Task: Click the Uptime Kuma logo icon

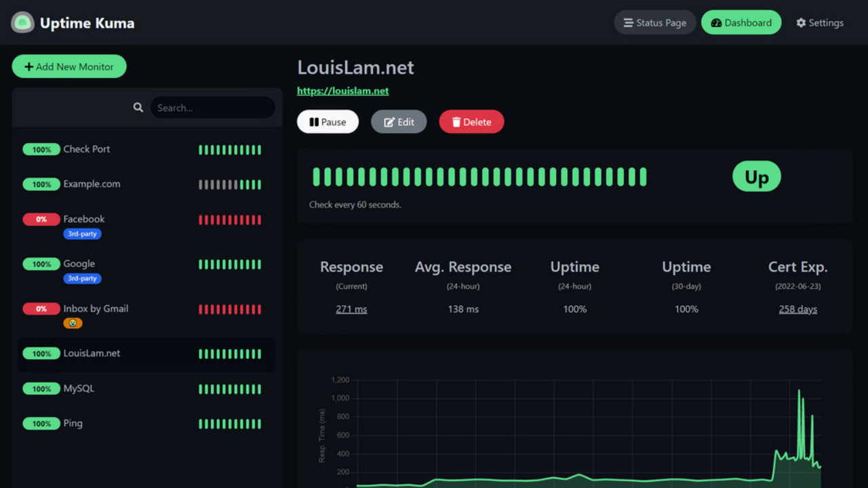Action: pos(22,22)
